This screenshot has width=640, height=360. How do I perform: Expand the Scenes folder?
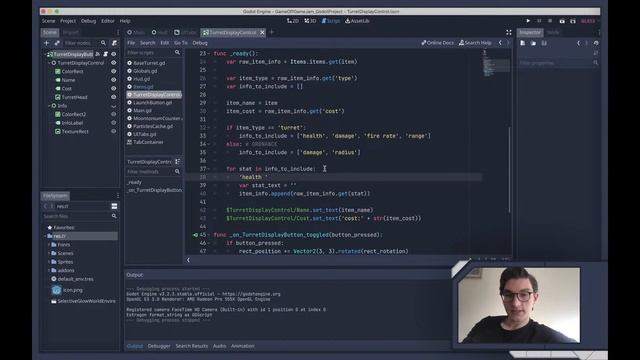(49, 253)
